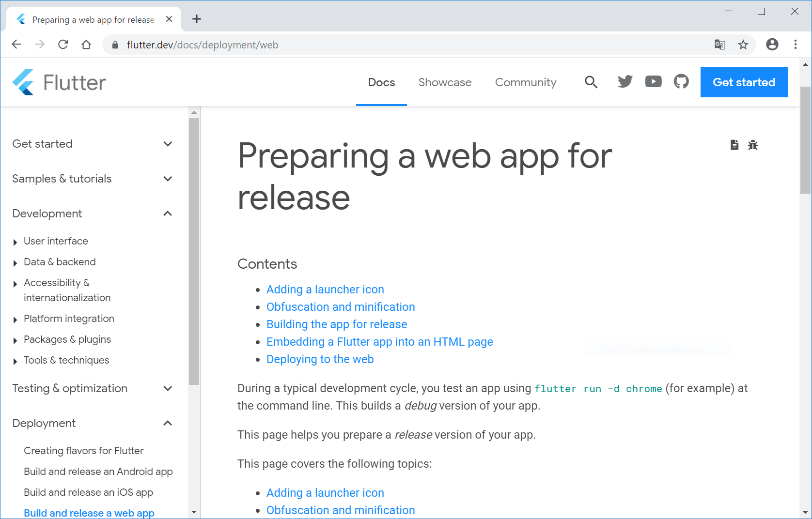Open the Flutter YouTube channel icon

653,82
